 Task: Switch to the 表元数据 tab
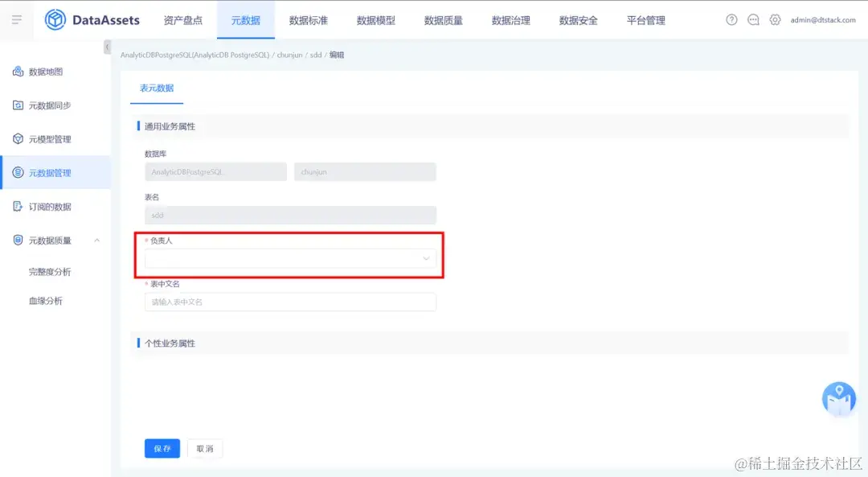tap(157, 88)
